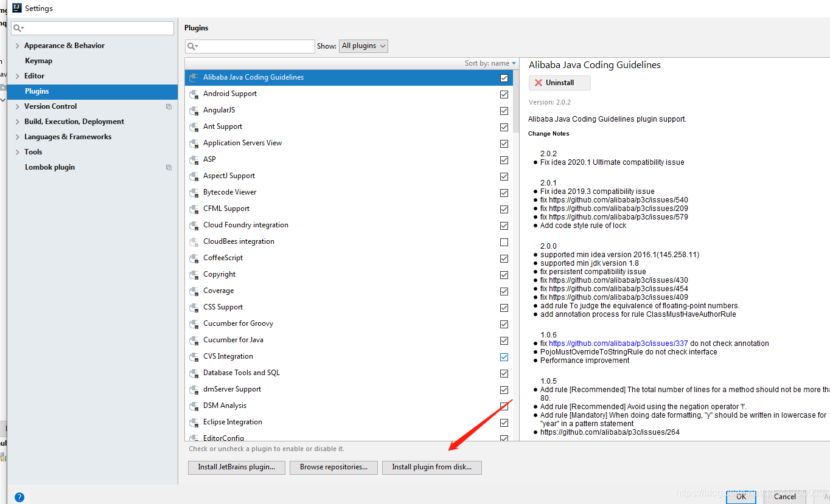Click the Copyright plugin icon

[194, 275]
